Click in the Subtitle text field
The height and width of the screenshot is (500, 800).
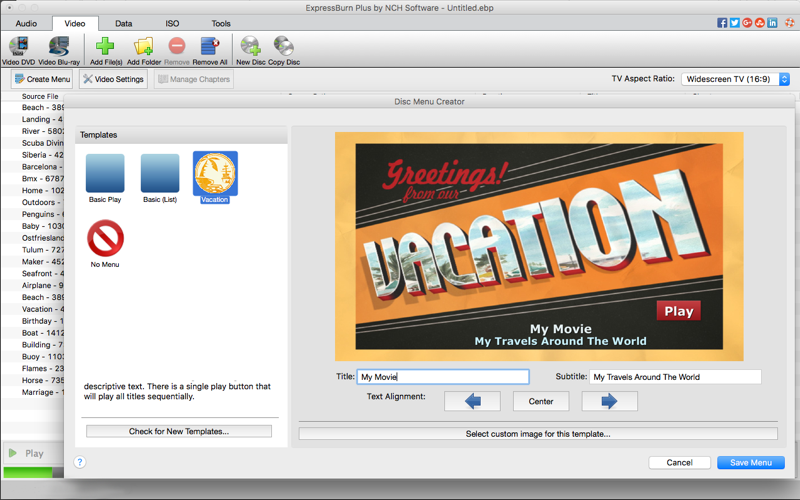point(675,377)
